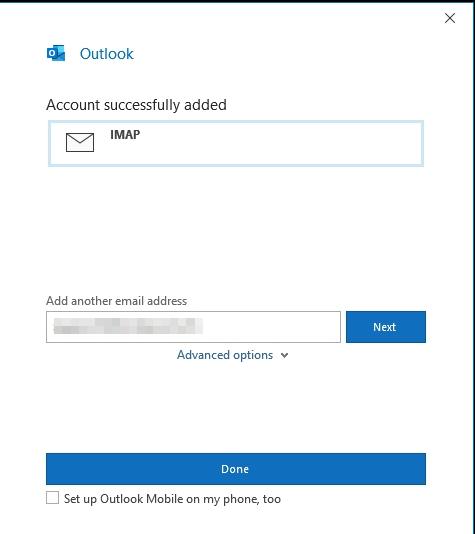Click the envelope icon beside IMAP
The width and height of the screenshot is (475, 534).
(80, 142)
